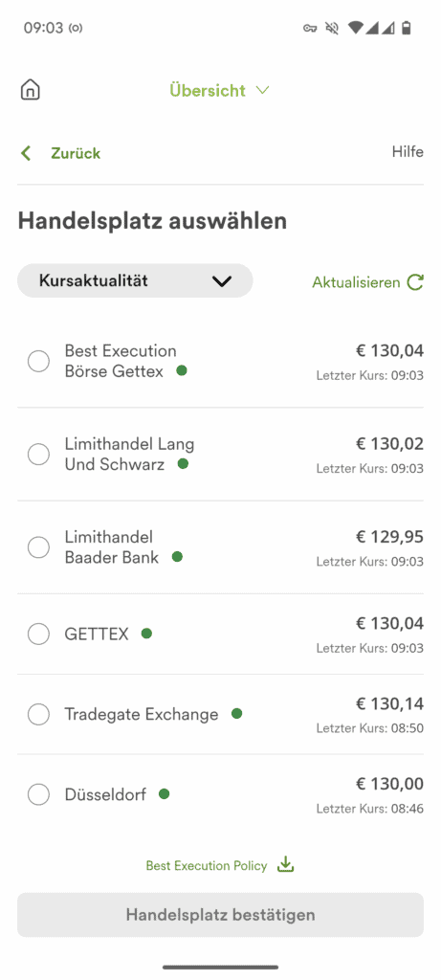Select Limithandel Lang Und Schwarz radio button
441x980 pixels.
point(38,455)
